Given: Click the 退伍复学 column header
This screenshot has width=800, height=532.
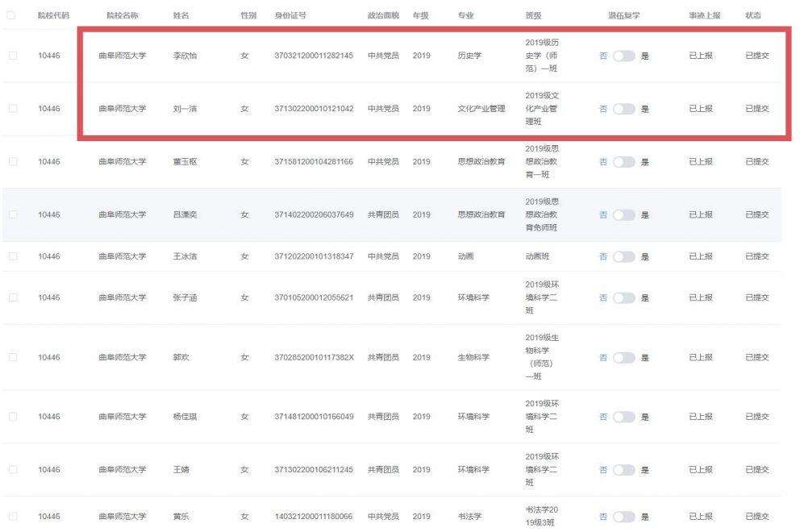Looking at the screenshot, I should [x=624, y=15].
